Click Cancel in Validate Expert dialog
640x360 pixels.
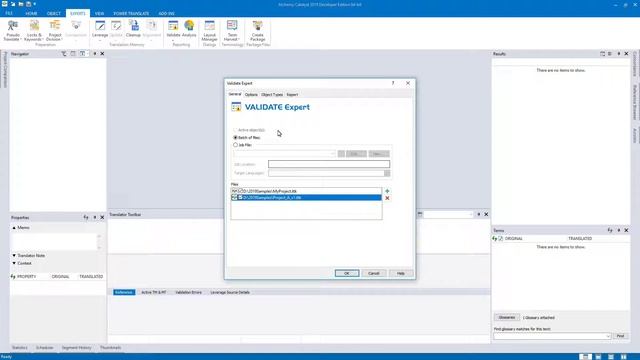pyautogui.click(x=374, y=273)
